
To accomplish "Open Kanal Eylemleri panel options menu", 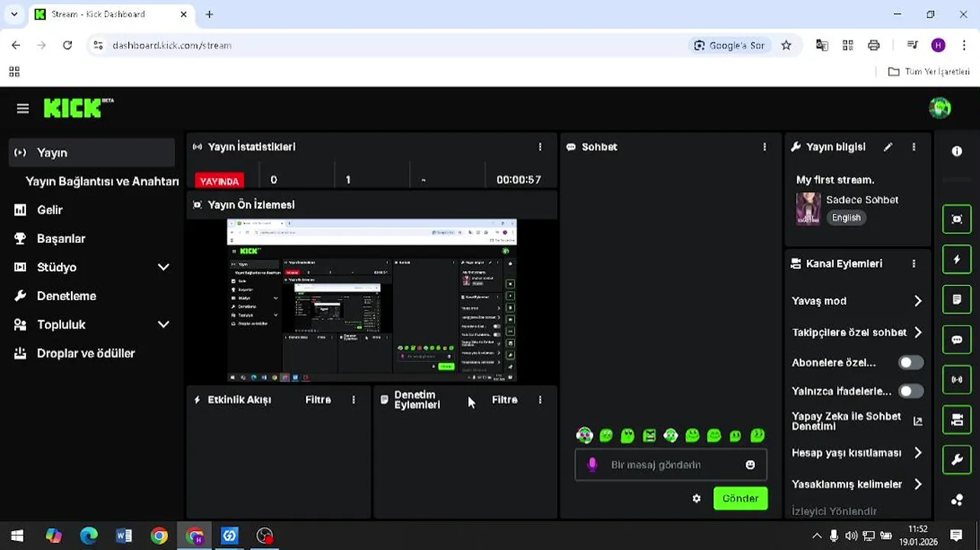I will point(914,264).
